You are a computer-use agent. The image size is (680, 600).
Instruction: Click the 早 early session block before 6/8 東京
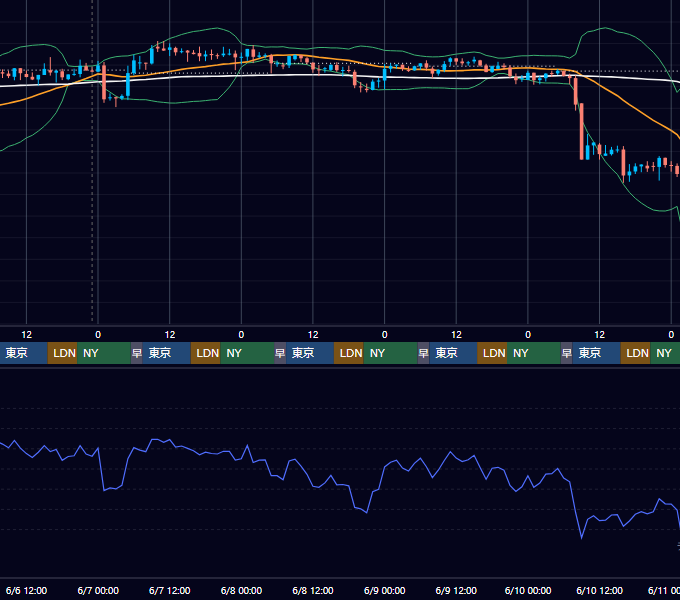280,353
